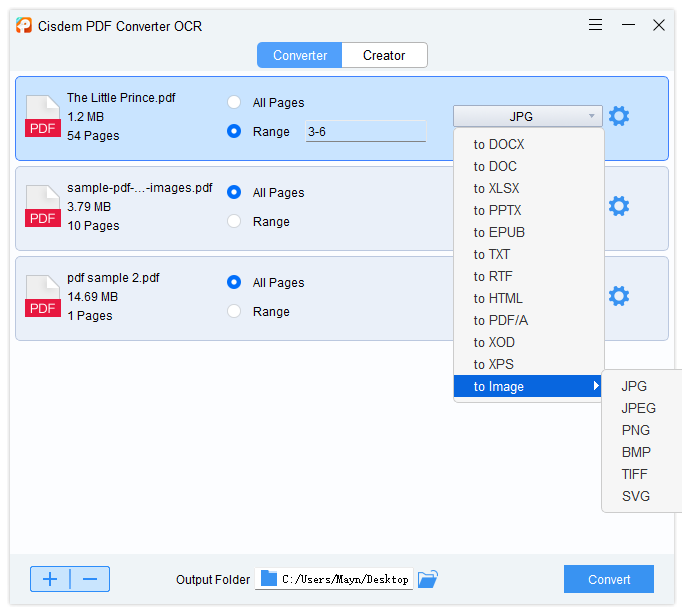
Task: Click the plus icon to add files
Action: (x=50, y=579)
